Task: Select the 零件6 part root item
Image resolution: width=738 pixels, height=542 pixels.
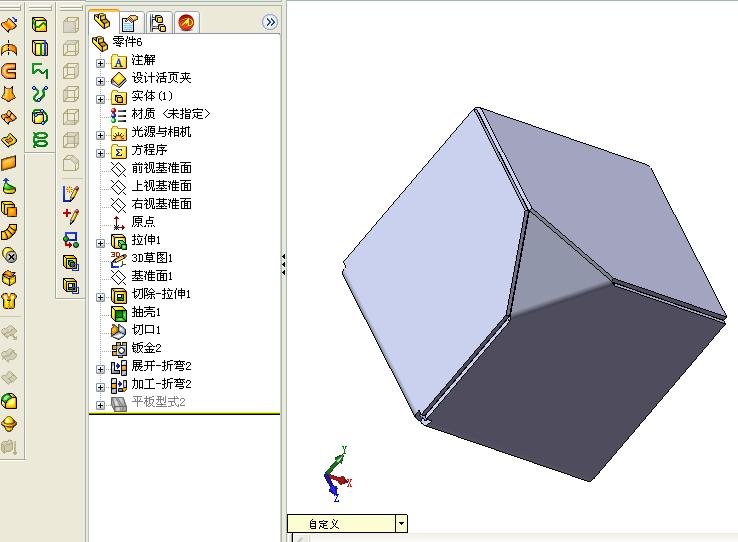Action: (117, 42)
